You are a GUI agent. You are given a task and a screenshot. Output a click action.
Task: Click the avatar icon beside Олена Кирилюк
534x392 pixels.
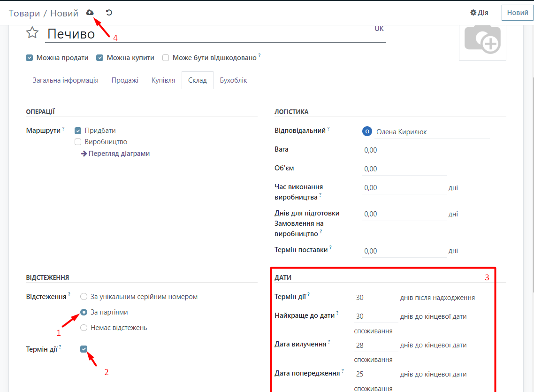pyautogui.click(x=367, y=132)
